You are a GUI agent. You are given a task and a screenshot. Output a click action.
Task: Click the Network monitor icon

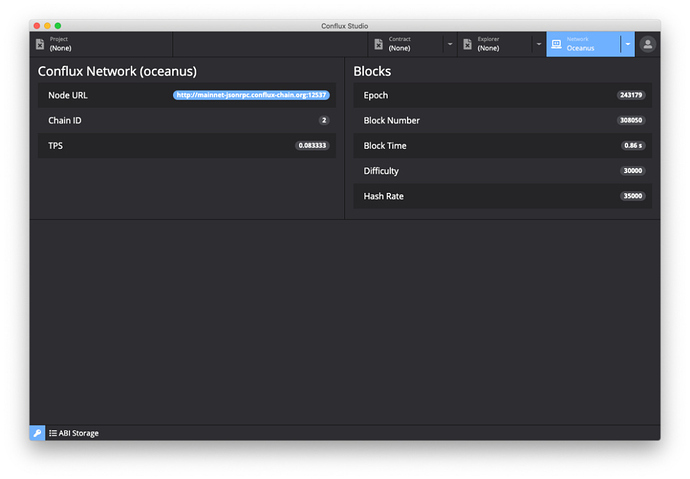pos(556,44)
